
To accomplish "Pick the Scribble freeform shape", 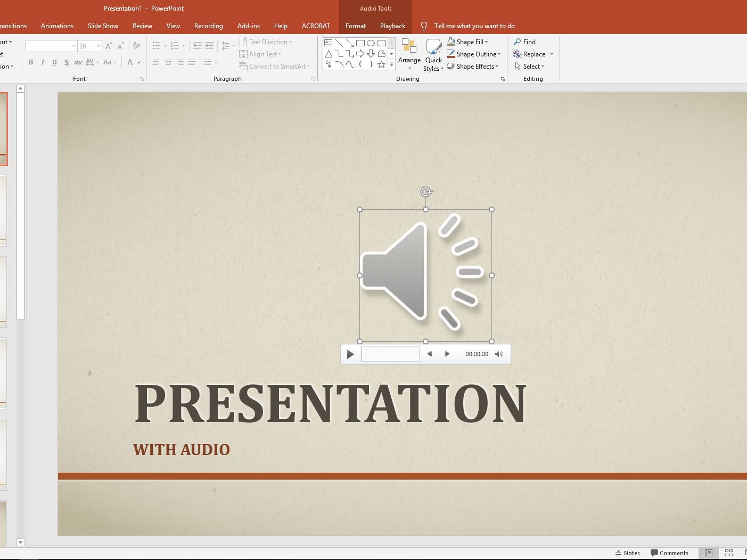I will (x=329, y=64).
